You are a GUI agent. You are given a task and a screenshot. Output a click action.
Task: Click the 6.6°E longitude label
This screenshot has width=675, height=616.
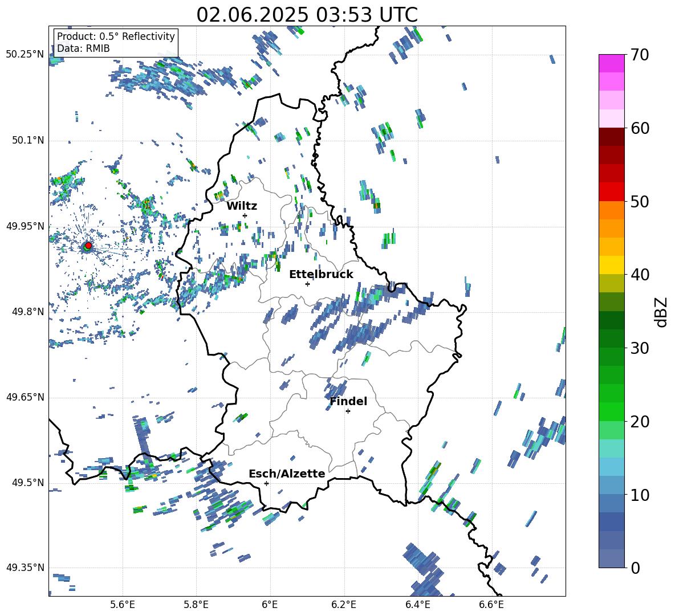point(491,605)
